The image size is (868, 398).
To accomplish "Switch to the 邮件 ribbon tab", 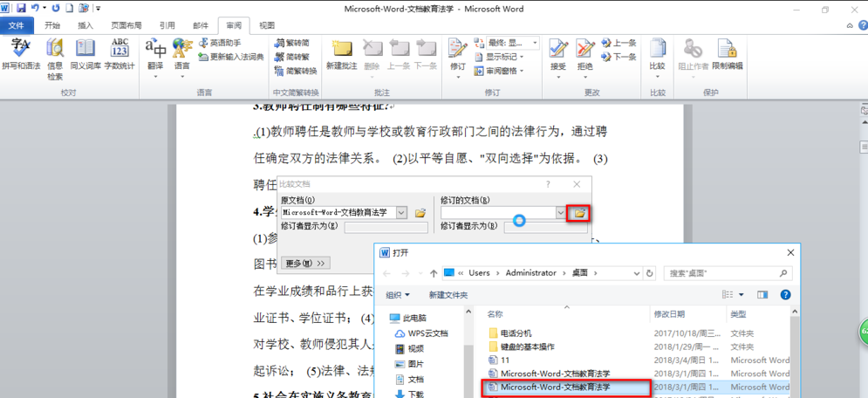I will pyautogui.click(x=201, y=25).
